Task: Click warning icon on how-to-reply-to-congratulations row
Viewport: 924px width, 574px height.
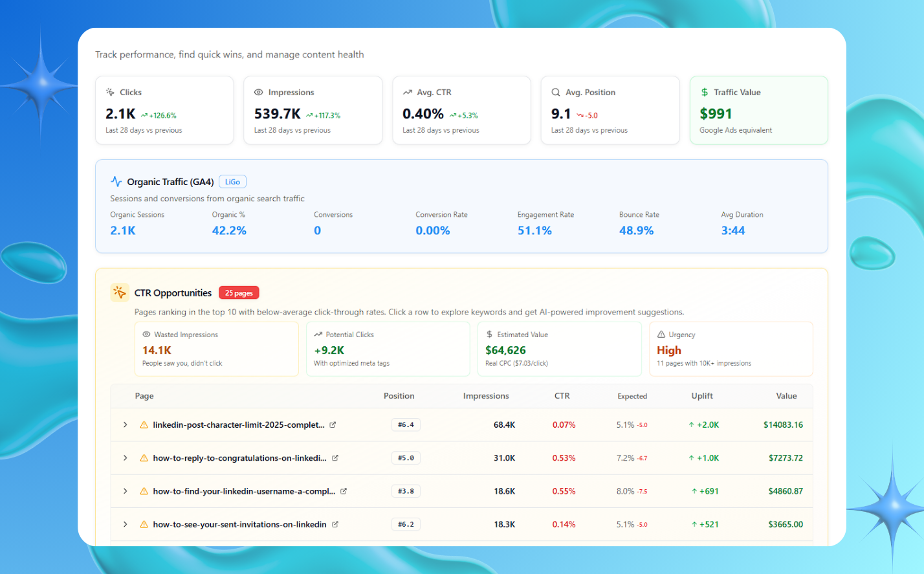Action: tap(144, 458)
